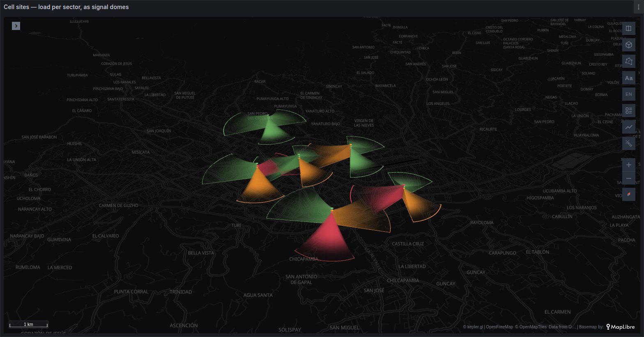
Task: Click the 'RICAURTE' map label
Action: pos(488,129)
